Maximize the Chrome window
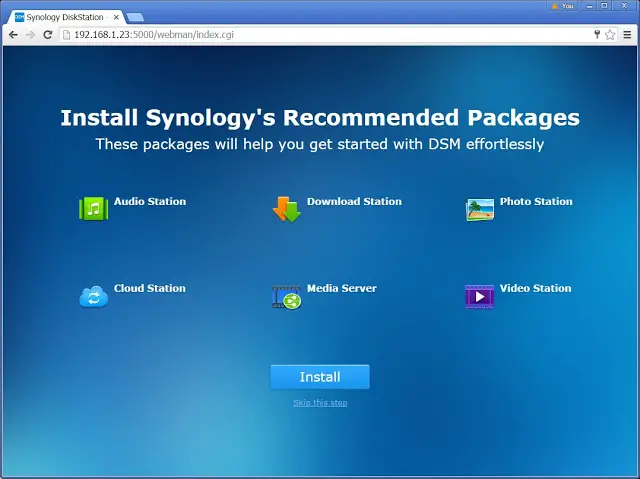640x479 pixels. pos(604,6)
